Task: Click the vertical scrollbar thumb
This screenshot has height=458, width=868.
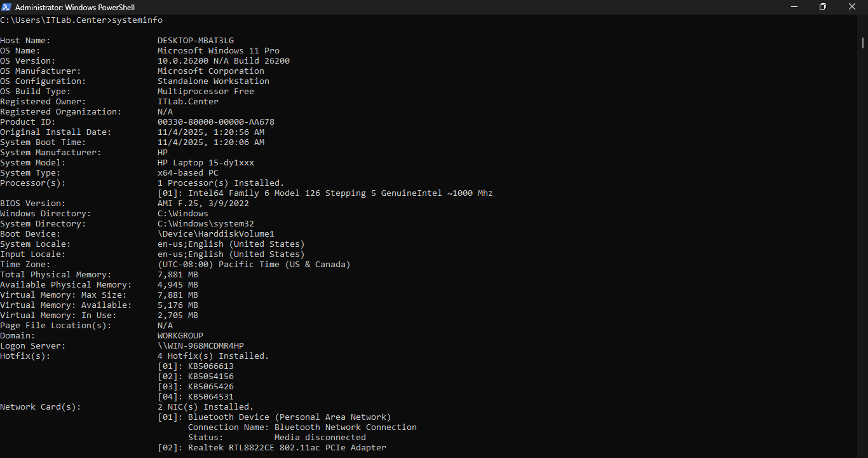Action: click(x=863, y=43)
